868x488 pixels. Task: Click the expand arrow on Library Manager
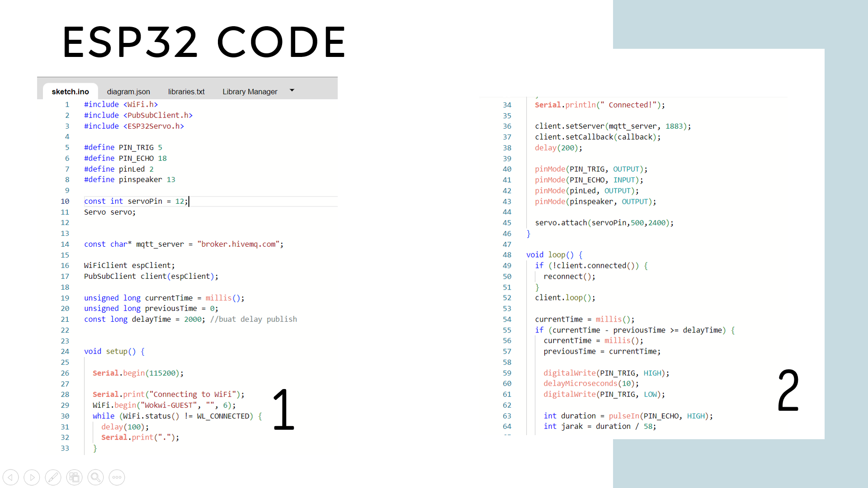tap(293, 90)
